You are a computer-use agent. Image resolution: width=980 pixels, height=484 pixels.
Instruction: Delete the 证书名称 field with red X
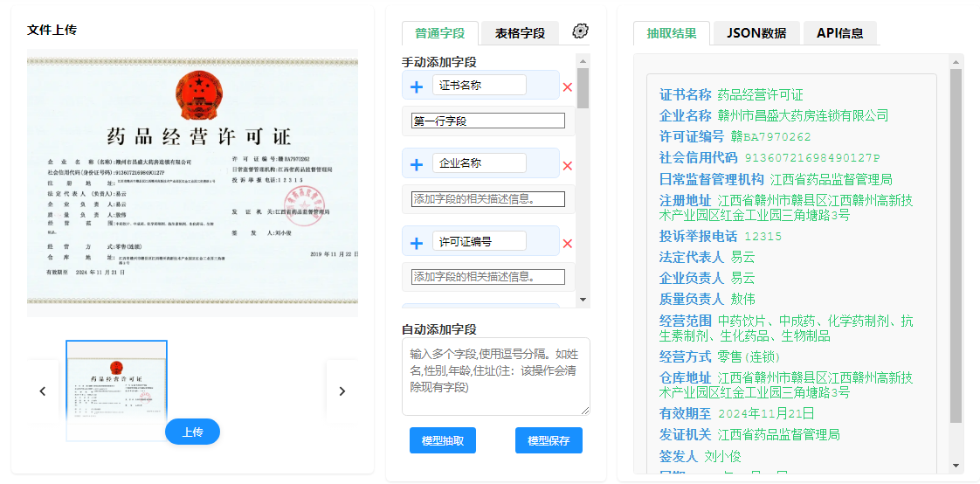point(568,87)
